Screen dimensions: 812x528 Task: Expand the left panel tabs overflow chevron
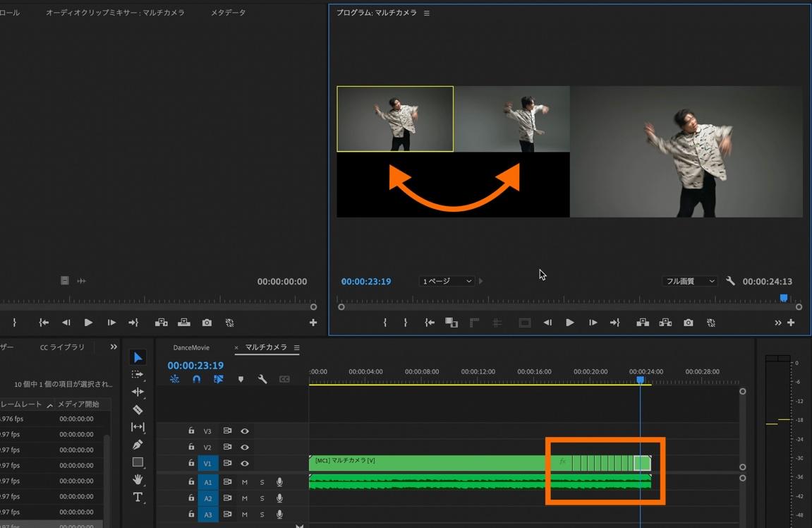114,347
